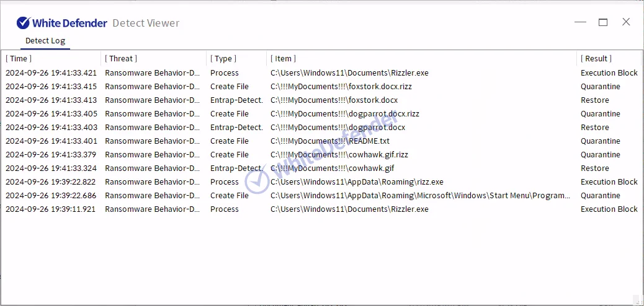Close the Detect Viewer window
Viewport: 644px width, 306px height.
[x=626, y=22]
